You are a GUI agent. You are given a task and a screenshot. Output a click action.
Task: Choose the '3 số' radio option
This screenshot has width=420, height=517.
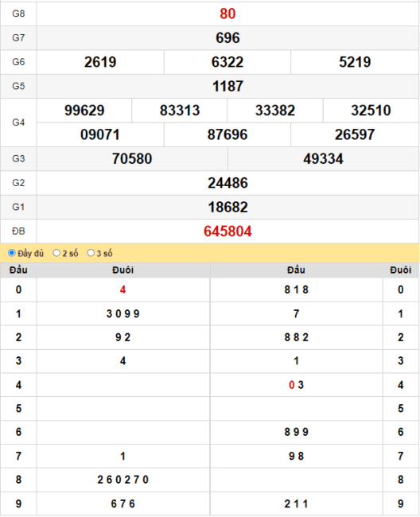tap(91, 253)
